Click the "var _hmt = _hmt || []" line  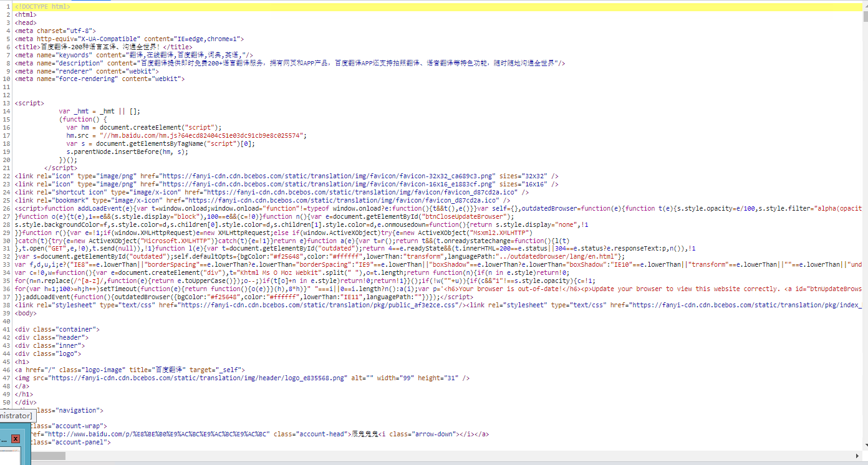point(100,112)
